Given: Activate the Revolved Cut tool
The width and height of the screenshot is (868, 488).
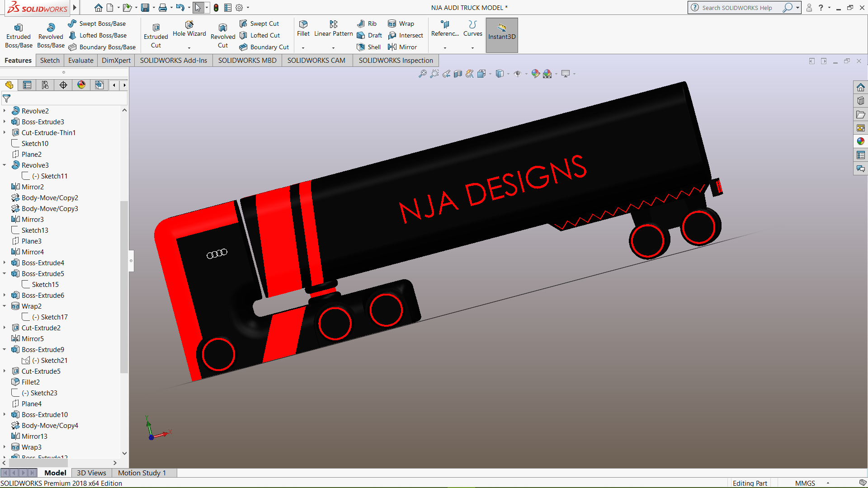Looking at the screenshot, I should pyautogui.click(x=223, y=36).
